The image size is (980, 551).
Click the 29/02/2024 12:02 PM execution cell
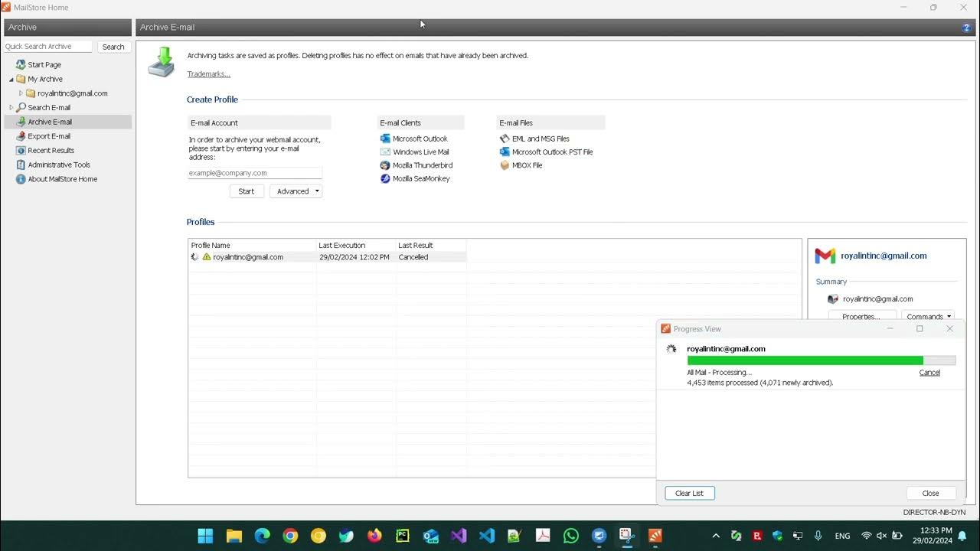(354, 257)
